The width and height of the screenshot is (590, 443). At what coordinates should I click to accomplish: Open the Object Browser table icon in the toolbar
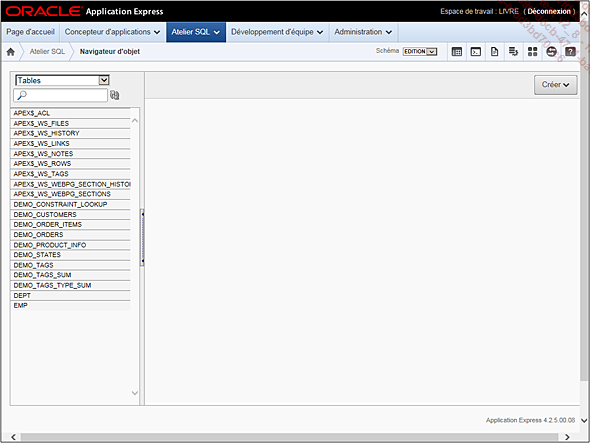point(456,52)
